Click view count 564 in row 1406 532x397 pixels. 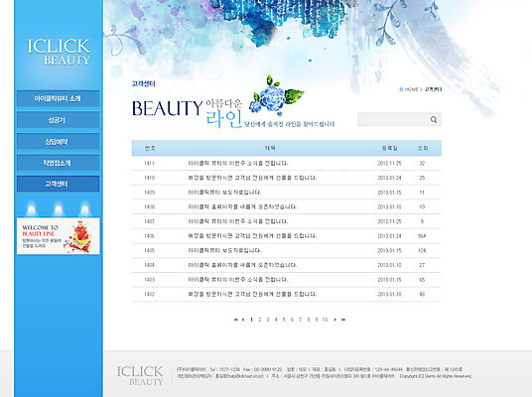(x=422, y=236)
